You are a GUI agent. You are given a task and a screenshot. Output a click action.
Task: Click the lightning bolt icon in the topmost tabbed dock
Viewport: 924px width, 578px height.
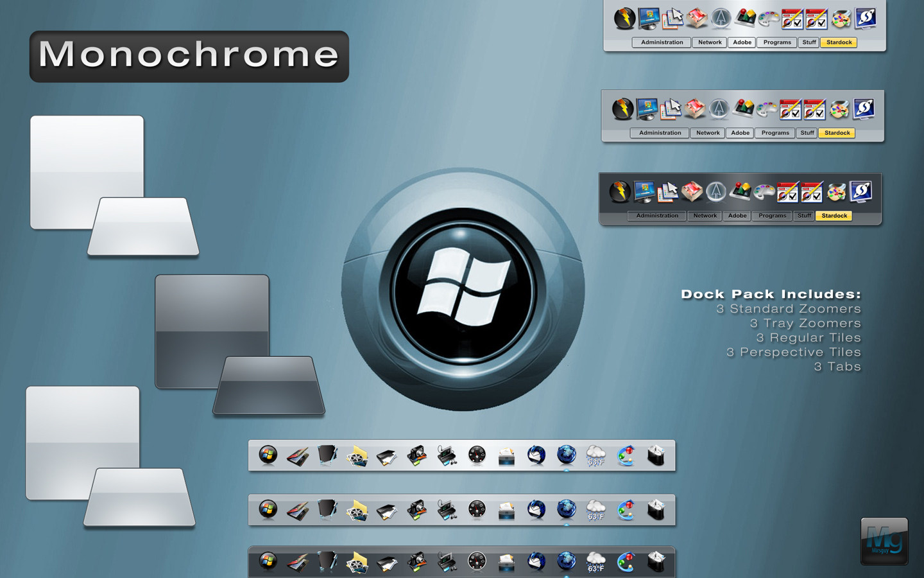coord(624,19)
